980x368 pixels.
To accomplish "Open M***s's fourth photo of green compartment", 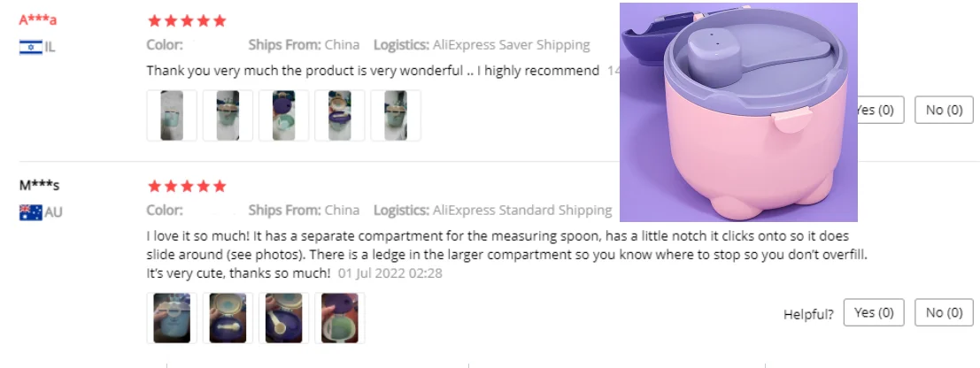I will click(x=339, y=318).
